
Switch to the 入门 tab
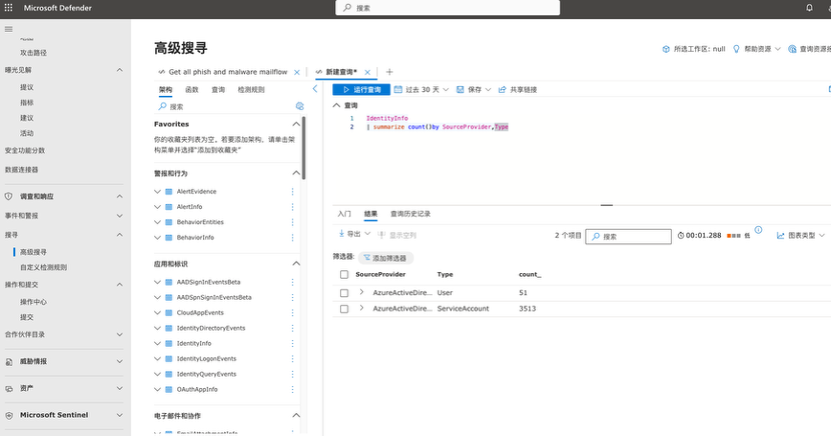(344, 214)
